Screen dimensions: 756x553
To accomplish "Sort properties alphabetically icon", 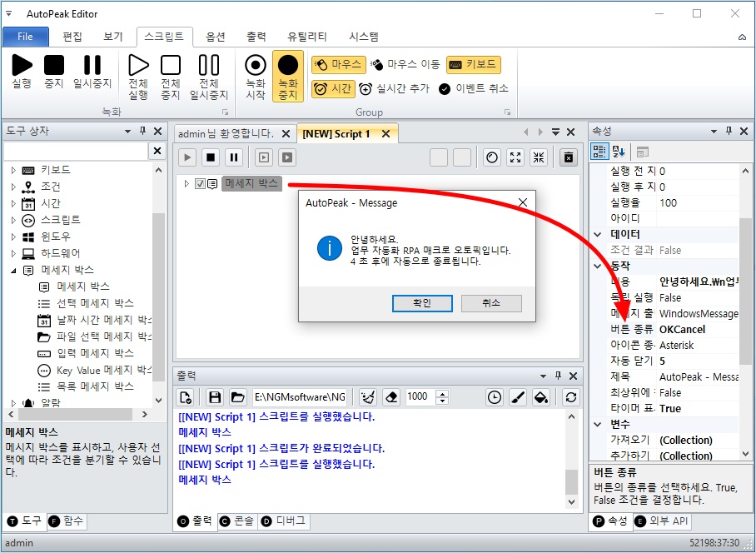I will click(619, 152).
